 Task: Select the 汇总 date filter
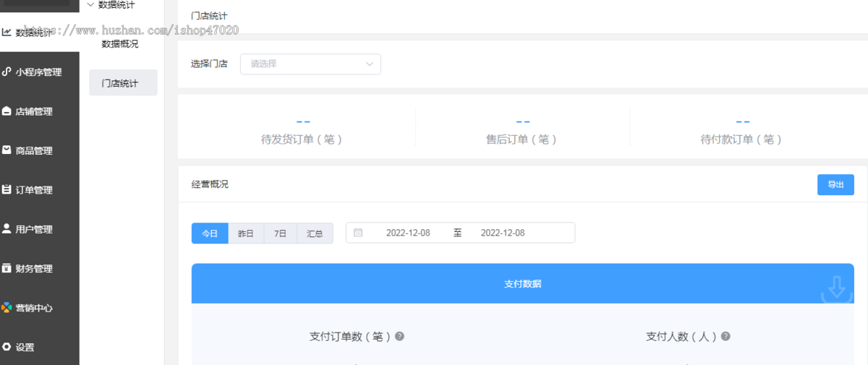coord(315,233)
